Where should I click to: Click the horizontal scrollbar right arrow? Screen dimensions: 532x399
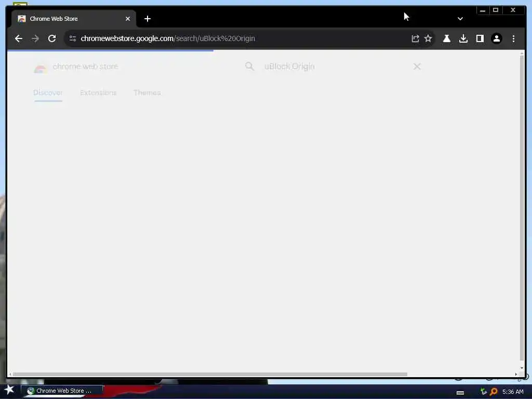[x=516, y=374]
